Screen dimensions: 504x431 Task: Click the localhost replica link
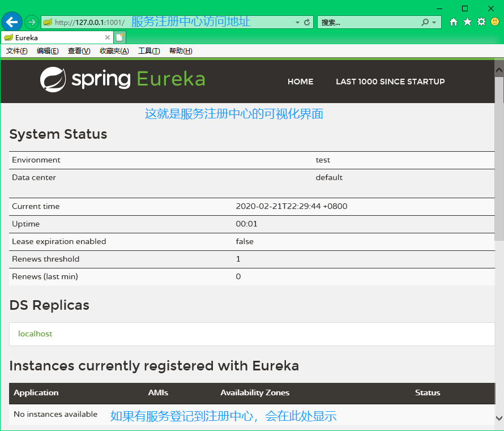pyautogui.click(x=35, y=334)
